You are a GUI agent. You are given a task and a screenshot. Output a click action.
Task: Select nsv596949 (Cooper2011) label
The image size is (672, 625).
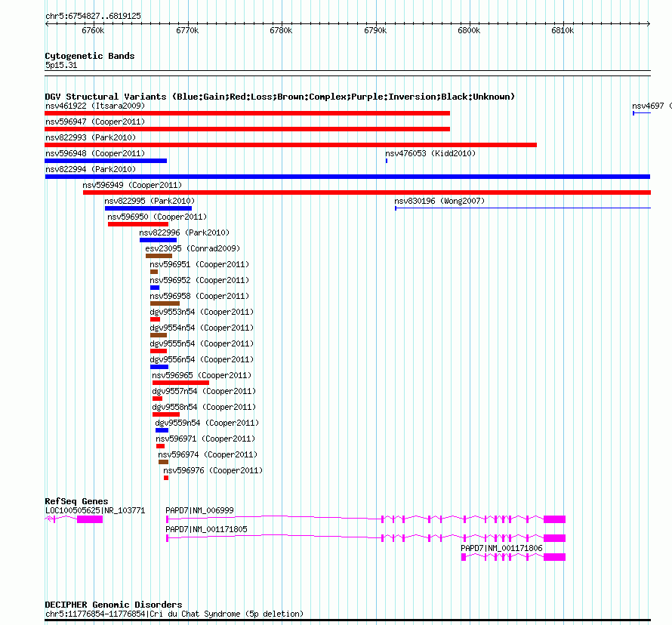[132, 185]
